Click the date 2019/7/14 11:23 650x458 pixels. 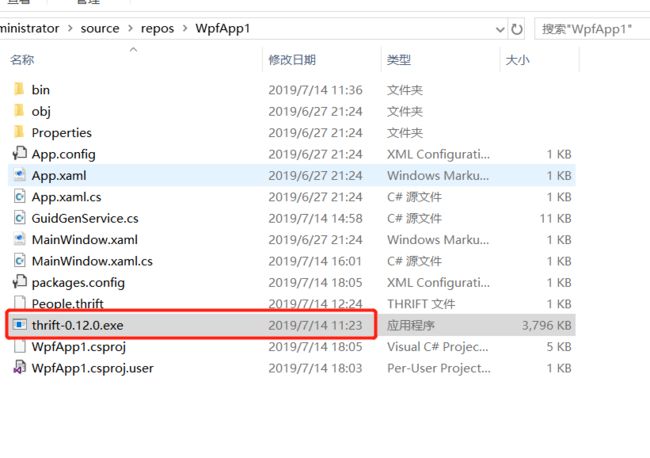click(x=315, y=325)
